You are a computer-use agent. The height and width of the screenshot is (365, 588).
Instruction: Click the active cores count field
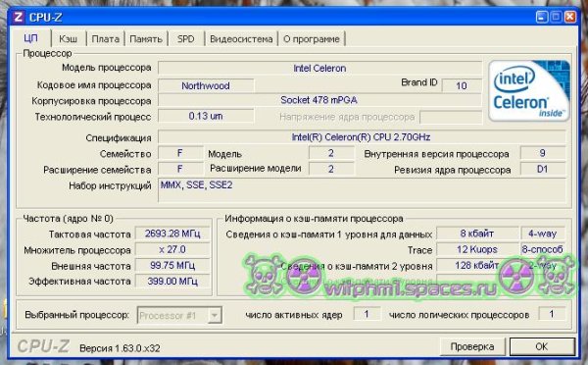click(x=367, y=314)
